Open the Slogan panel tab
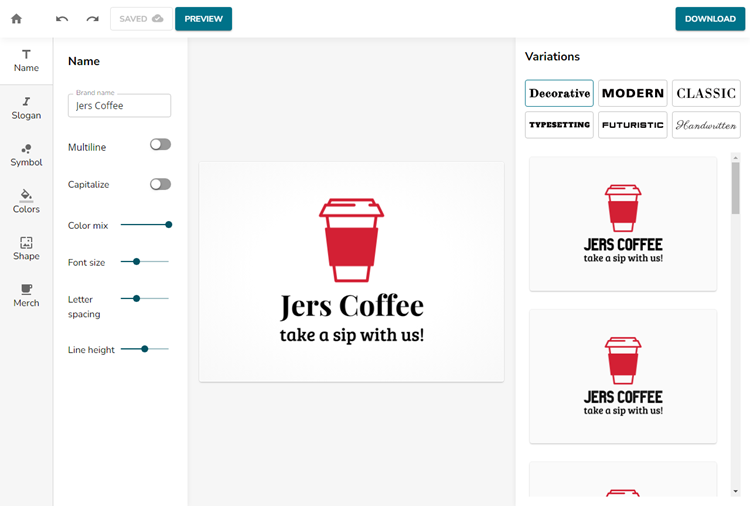Viewport: 750px width, 506px height. (x=26, y=109)
